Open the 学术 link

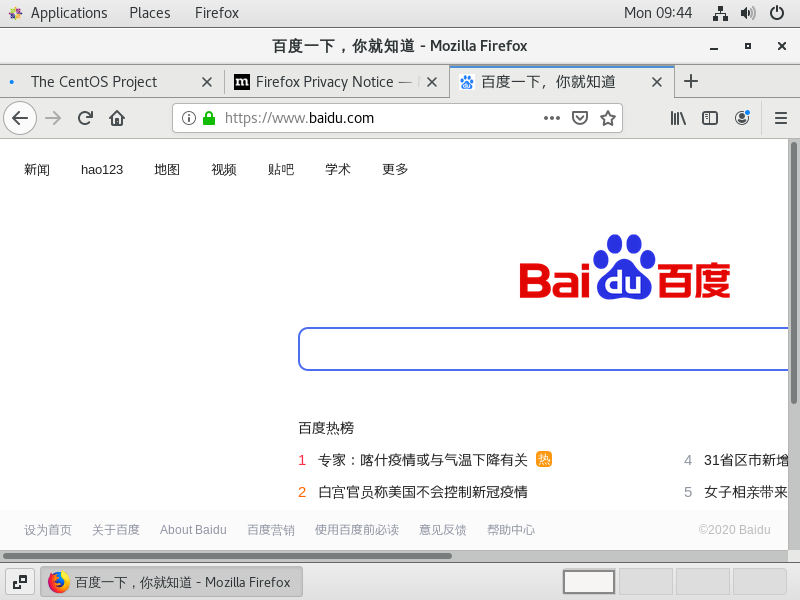[x=338, y=169]
